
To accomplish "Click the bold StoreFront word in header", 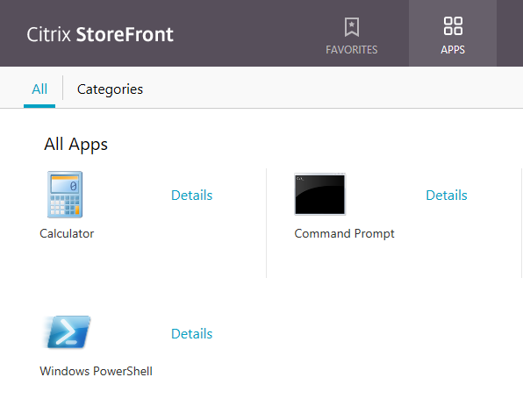I will coord(125,34).
